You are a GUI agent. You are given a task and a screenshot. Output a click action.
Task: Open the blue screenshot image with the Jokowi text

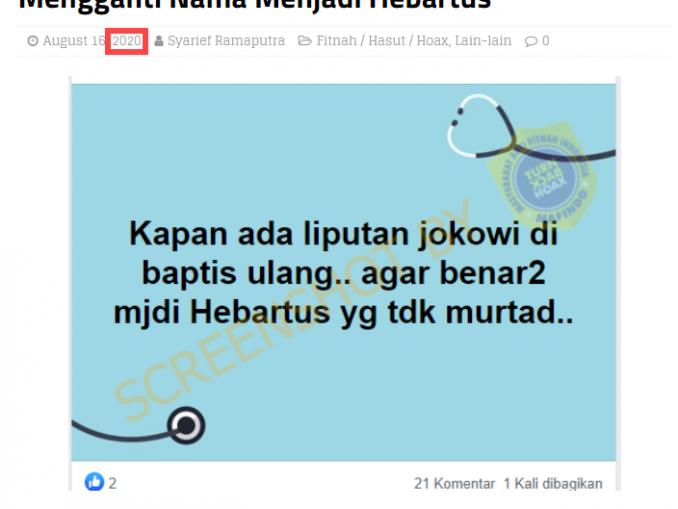click(343, 272)
